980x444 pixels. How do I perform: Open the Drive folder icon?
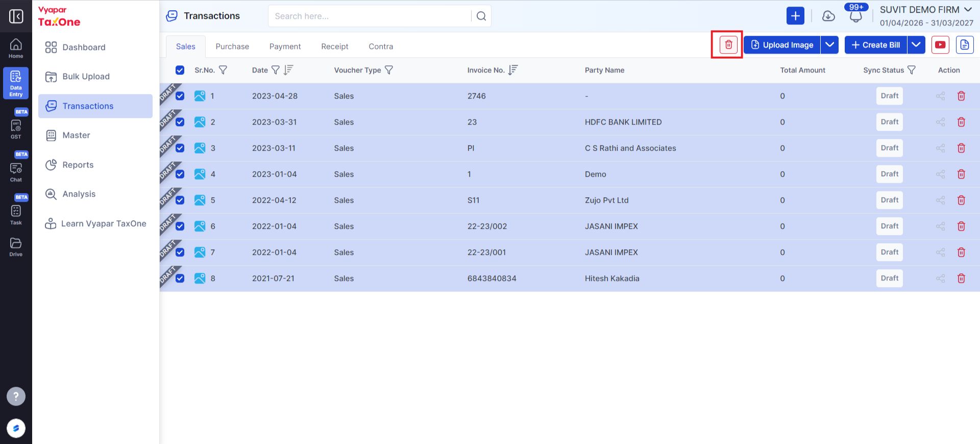[16, 247]
